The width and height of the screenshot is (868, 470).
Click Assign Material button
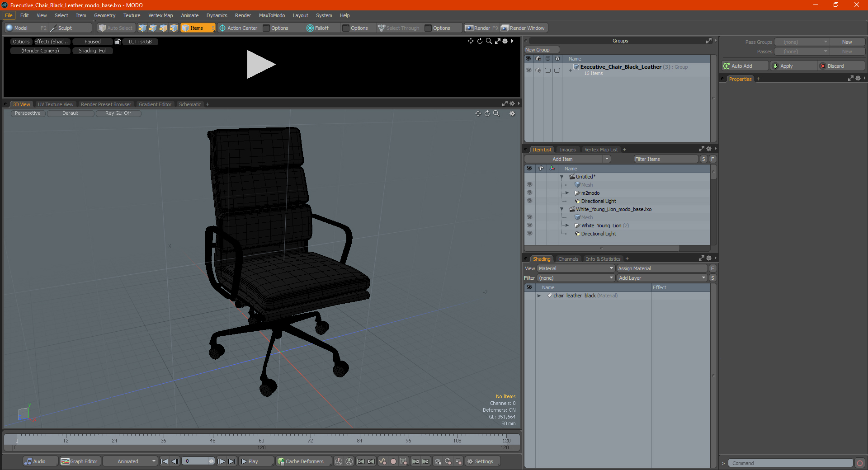coord(662,268)
